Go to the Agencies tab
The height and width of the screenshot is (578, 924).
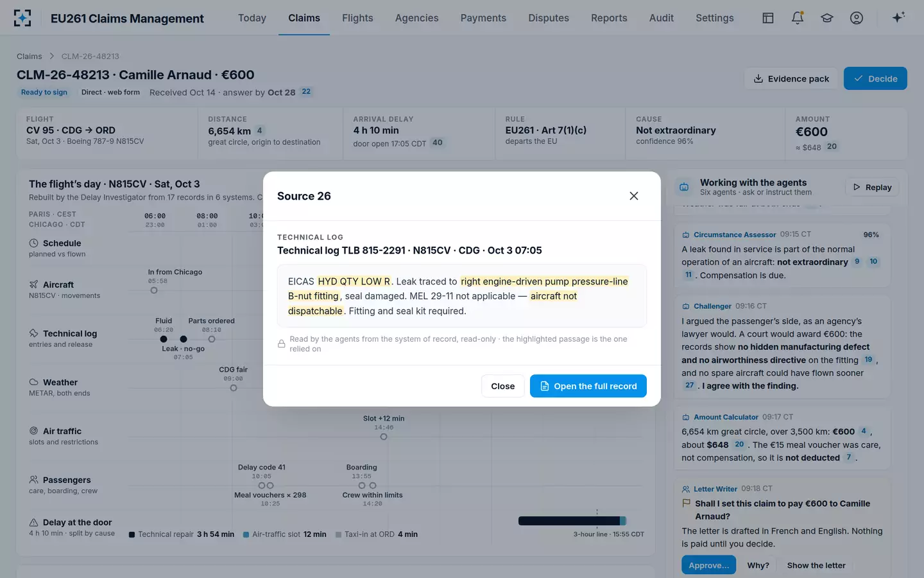pyautogui.click(x=416, y=18)
